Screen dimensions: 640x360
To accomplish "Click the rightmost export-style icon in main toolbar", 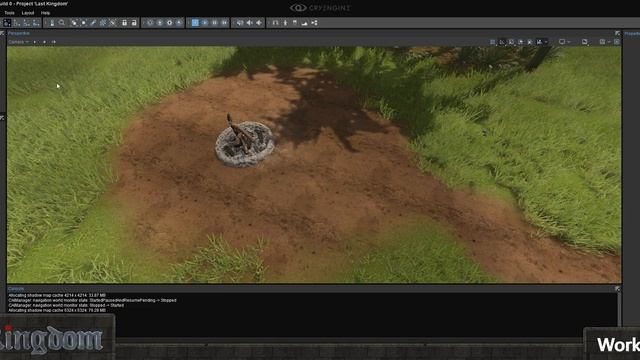I will coord(314,23).
